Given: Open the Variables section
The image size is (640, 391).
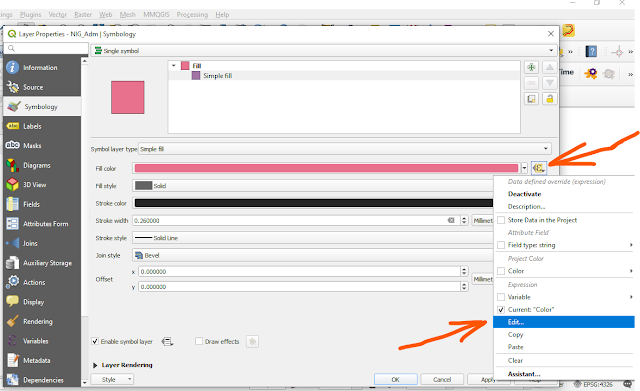Looking at the screenshot, I should click(x=42, y=341).
